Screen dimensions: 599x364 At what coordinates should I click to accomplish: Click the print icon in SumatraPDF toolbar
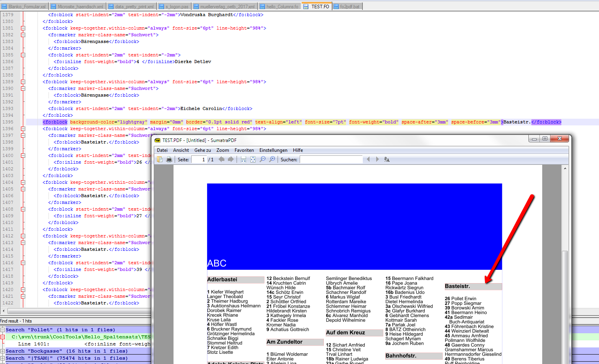(x=169, y=159)
